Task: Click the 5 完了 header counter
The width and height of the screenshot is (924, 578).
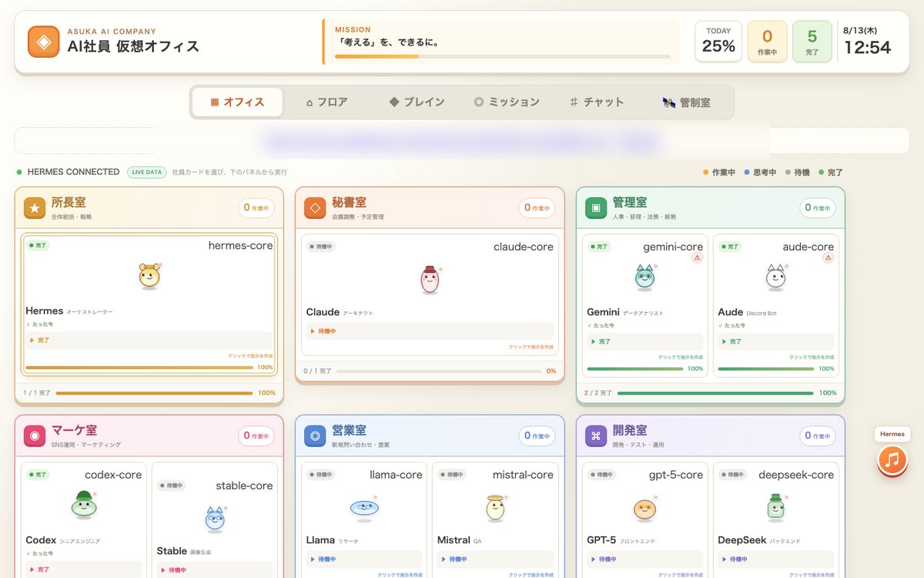Action: (812, 42)
